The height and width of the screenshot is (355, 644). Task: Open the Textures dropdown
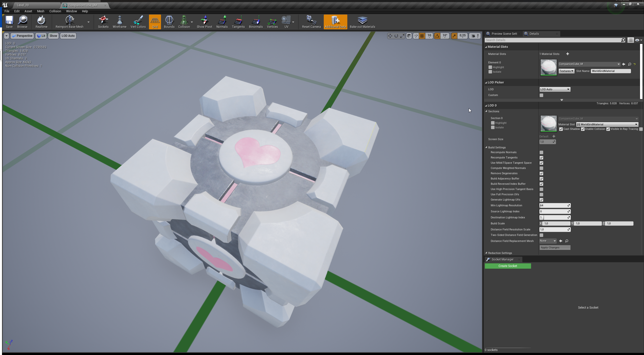click(x=566, y=71)
